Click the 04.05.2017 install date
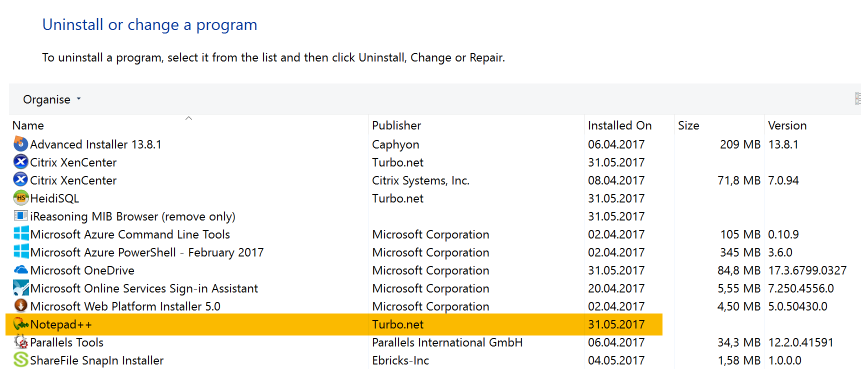The image size is (861, 369). coord(616,360)
